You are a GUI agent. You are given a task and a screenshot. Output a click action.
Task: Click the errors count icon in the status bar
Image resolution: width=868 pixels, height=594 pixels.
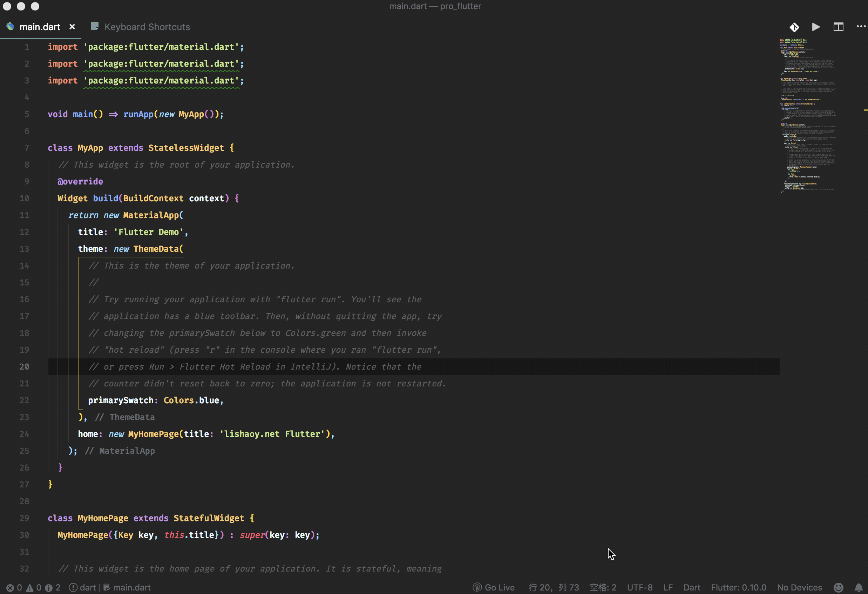[x=10, y=588]
